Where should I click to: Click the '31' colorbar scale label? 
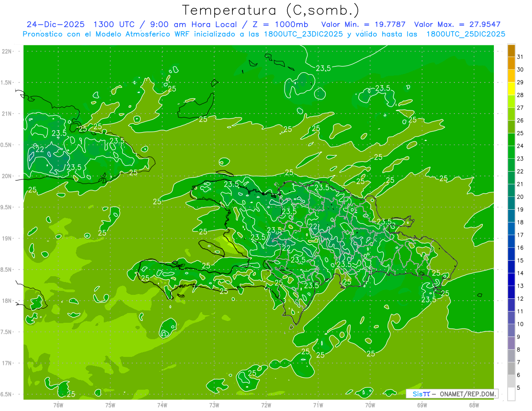[520, 57]
